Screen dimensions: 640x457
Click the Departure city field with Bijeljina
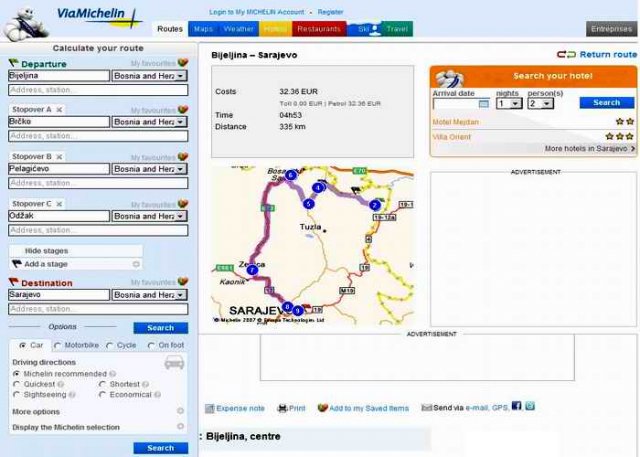point(59,76)
